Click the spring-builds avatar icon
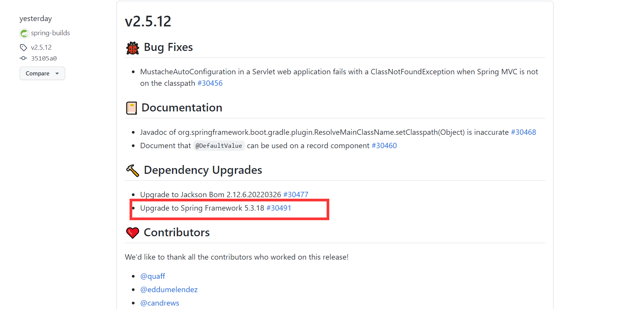This screenshot has width=644, height=309. [24, 33]
